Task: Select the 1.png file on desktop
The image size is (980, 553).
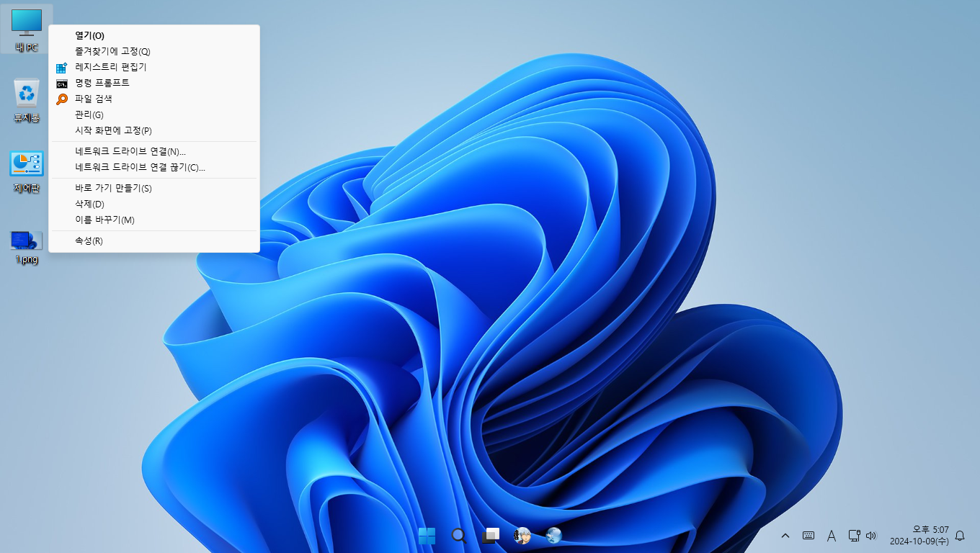Action: pos(27,247)
